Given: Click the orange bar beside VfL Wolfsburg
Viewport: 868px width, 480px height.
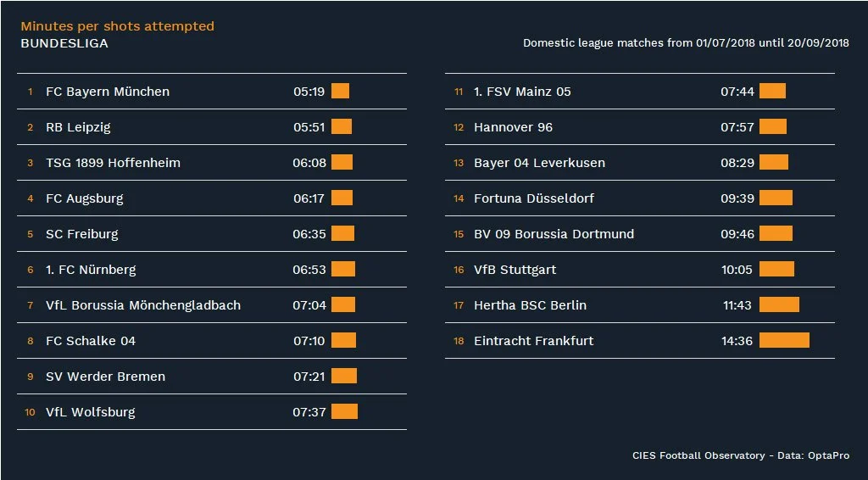Looking at the screenshot, I should [344, 412].
